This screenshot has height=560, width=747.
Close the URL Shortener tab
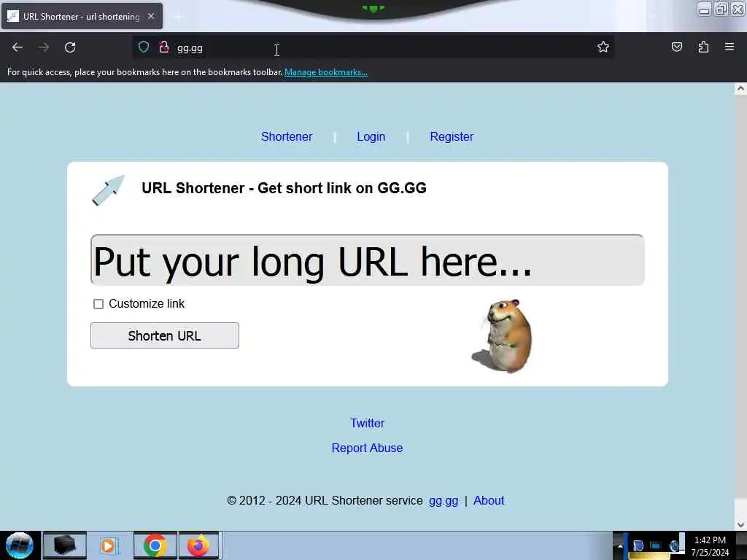coord(151,16)
